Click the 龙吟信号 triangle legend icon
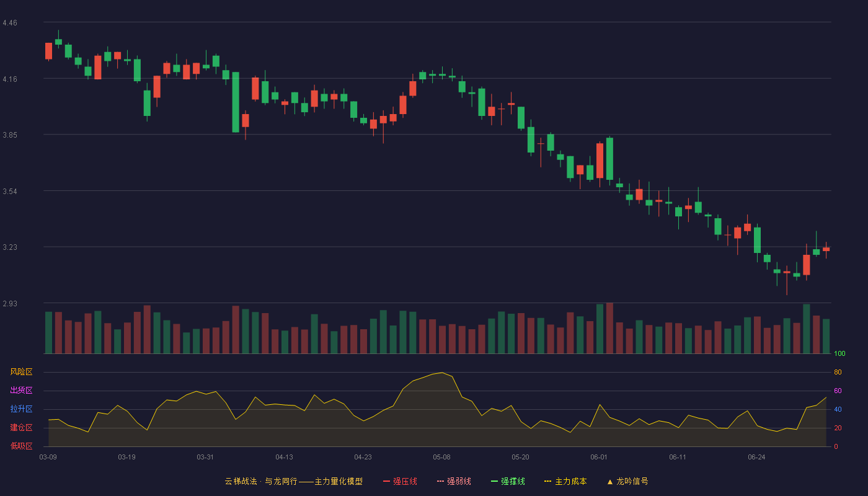The height and width of the screenshot is (496, 868). (x=609, y=481)
